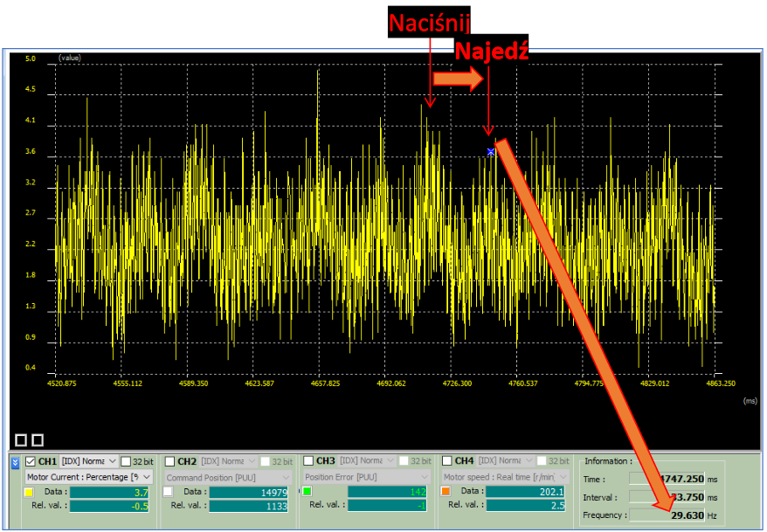Uncheck the CH1 channel checkbox
Image resolution: width=767 pixels, height=532 pixels.
[31, 461]
